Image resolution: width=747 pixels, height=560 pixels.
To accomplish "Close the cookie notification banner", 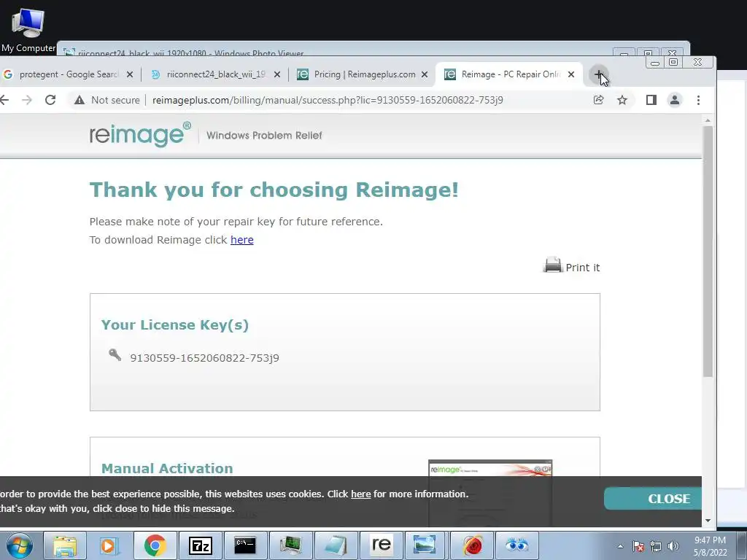I will tap(653, 499).
